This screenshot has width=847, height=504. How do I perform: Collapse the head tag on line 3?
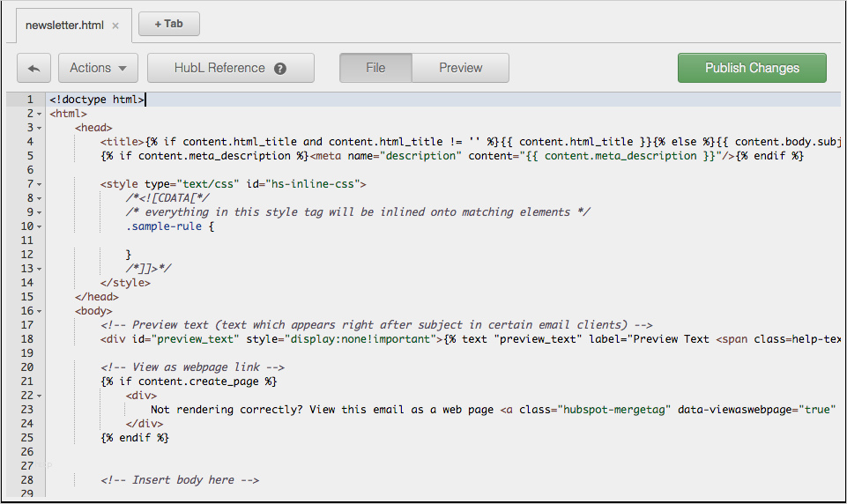39,128
